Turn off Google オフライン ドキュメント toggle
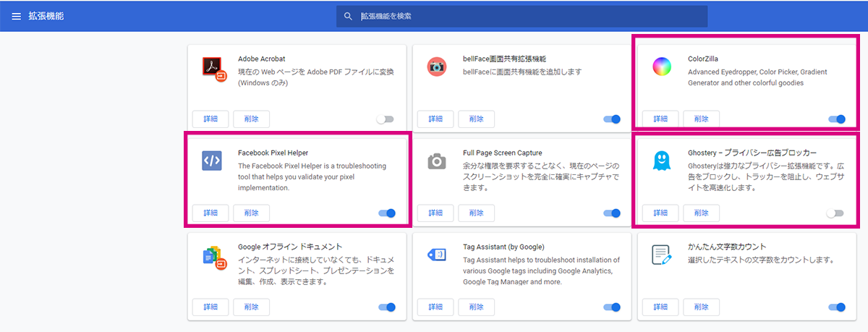 click(386, 307)
